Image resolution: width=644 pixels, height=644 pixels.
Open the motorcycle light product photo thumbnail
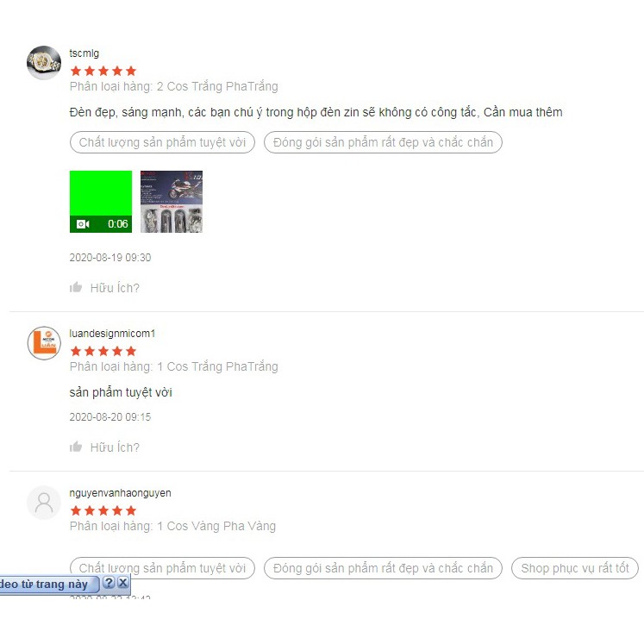172,202
